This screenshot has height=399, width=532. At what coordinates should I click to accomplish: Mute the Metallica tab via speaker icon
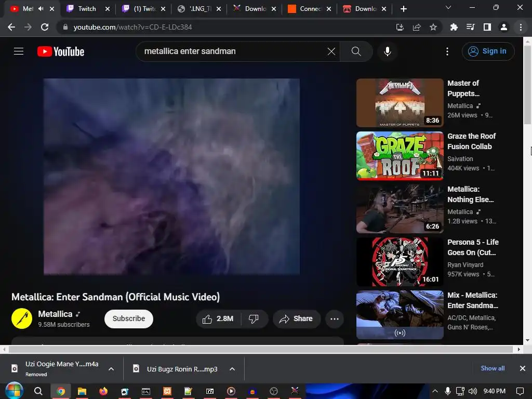coord(41,9)
